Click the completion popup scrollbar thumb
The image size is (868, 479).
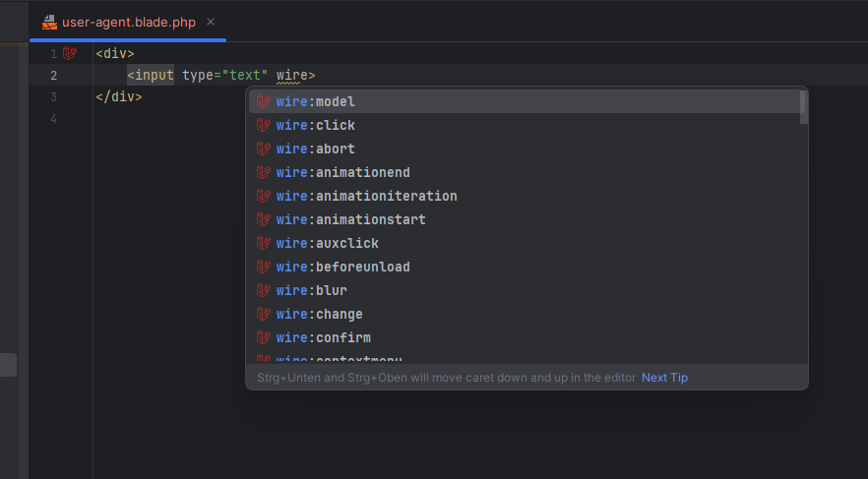[804, 107]
